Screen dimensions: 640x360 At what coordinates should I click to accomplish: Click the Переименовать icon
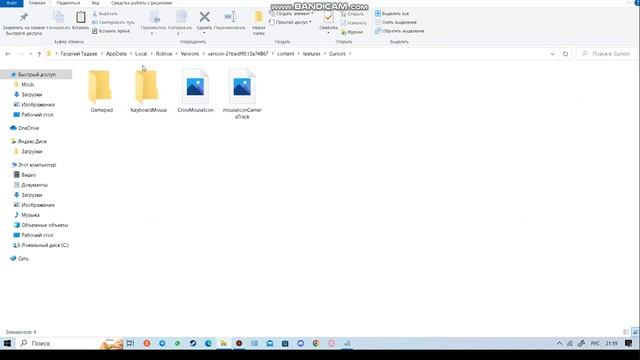click(x=230, y=20)
